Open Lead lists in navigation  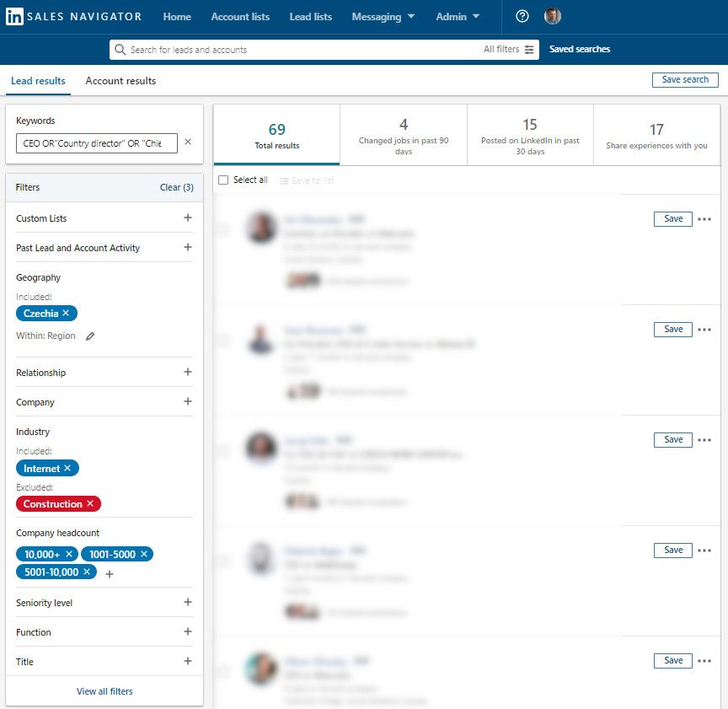coord(311,17)
